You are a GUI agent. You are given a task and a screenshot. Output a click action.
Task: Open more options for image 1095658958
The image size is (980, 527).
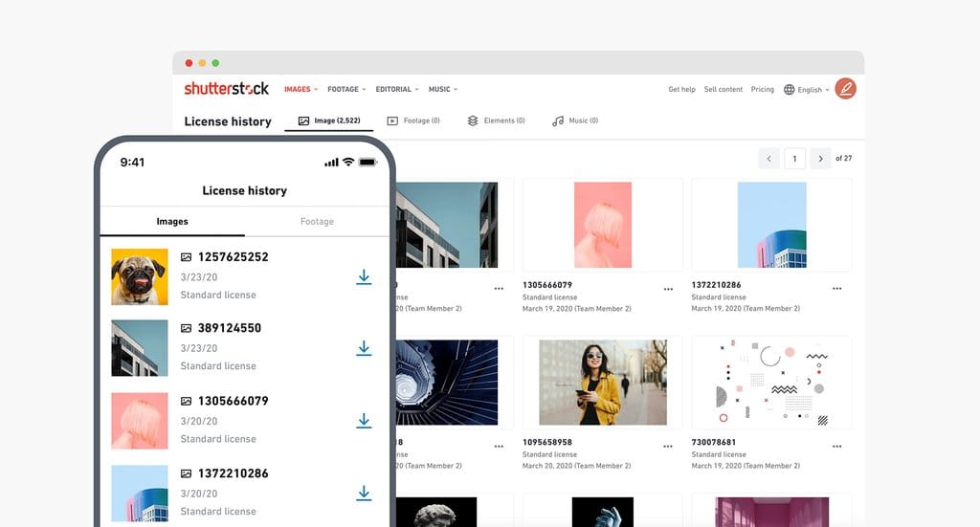668,446
